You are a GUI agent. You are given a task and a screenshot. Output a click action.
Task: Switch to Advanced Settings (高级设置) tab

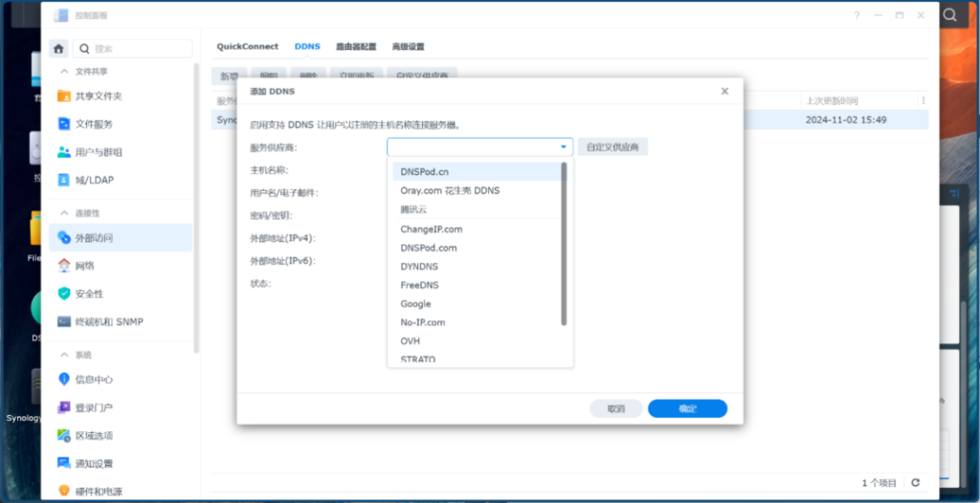pos(408,46)
